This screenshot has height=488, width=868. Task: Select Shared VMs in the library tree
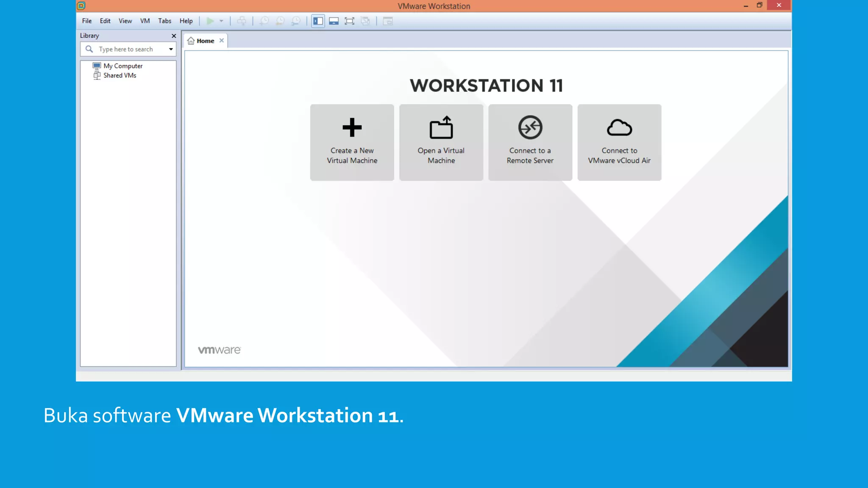tap(120, 75)
